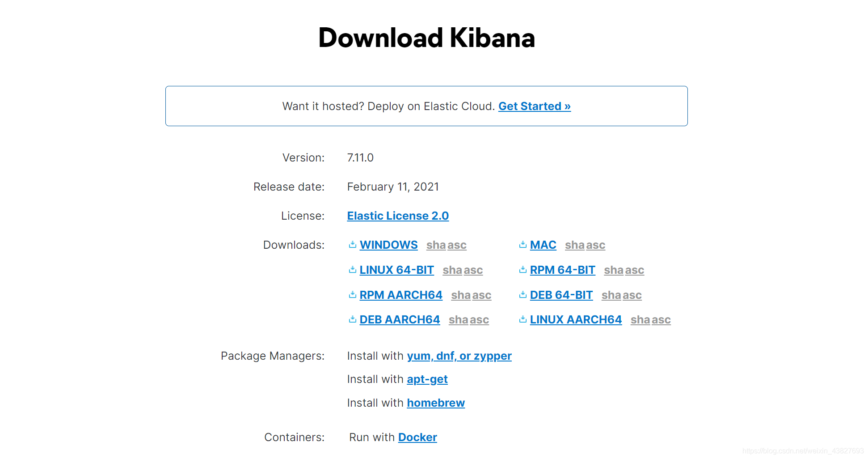Open the sha checksum for LINUX 64-BIT
The height and width of the screenshot is (459, 868).
point(452,270)
